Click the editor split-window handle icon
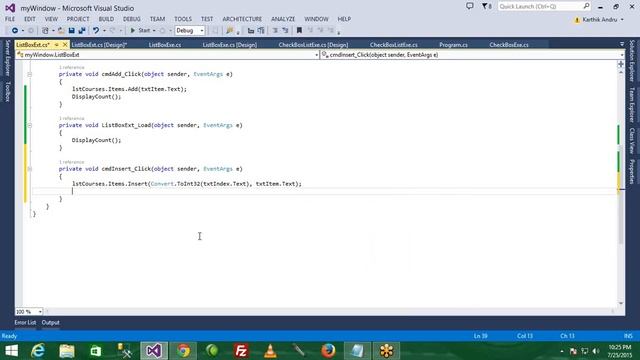Image resolution: width=640 pixels, height=360 pixels. pos(621,64)
